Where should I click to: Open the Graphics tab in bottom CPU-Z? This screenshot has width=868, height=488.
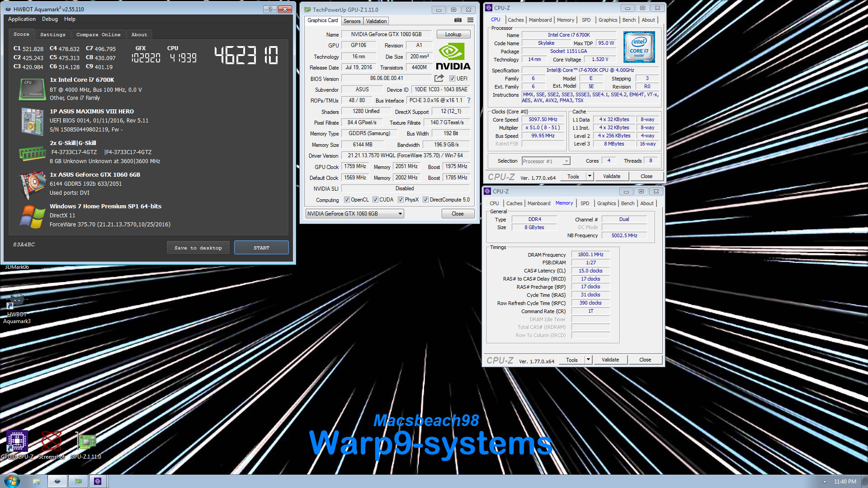coord(606,203)
